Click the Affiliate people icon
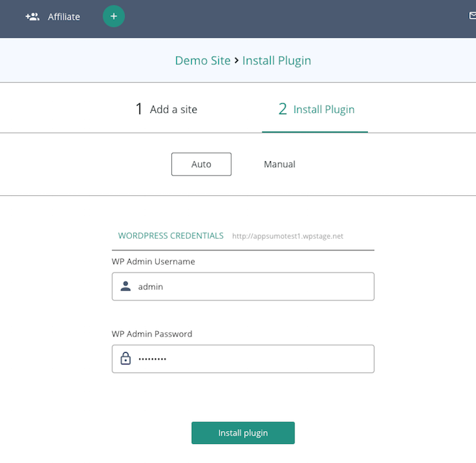Image resolution: width=476 pixels, height=463 pixels. (x=33, y=17)
